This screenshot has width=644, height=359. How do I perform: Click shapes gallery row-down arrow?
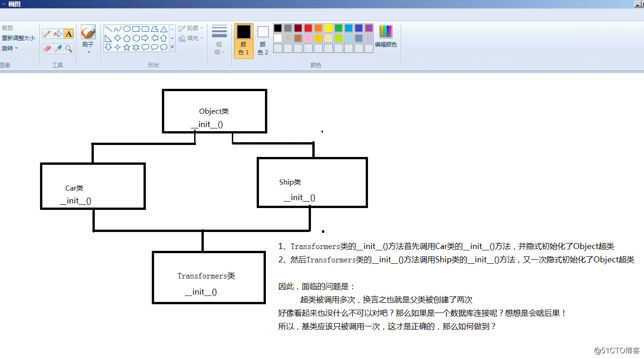tap(172, 38)
